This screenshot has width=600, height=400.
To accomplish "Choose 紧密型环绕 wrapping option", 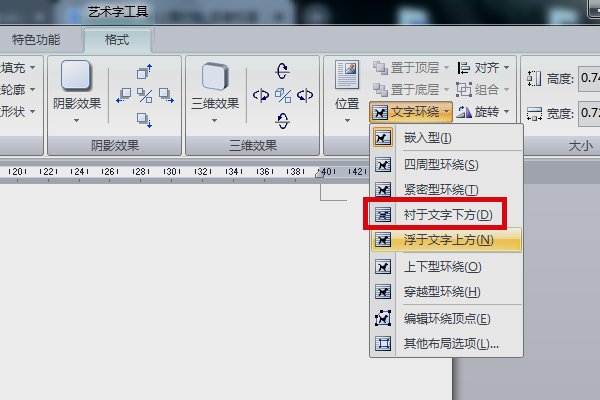I will (x=446, y=189).
